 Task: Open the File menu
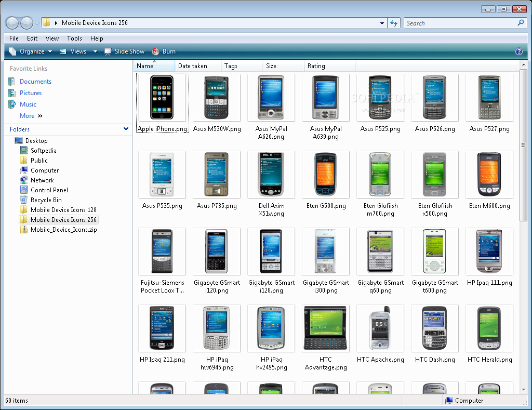[x=14, y=38]
